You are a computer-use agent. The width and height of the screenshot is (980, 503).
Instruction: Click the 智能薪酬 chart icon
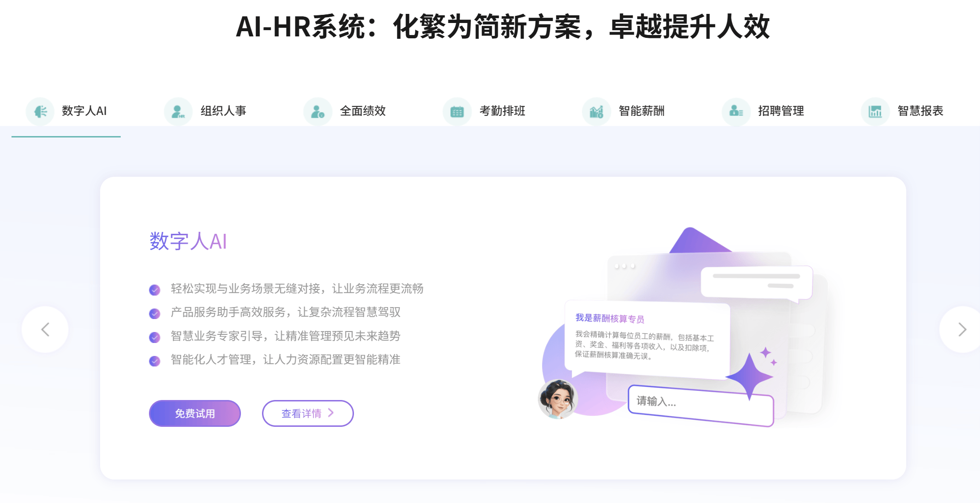pos(596,112)
